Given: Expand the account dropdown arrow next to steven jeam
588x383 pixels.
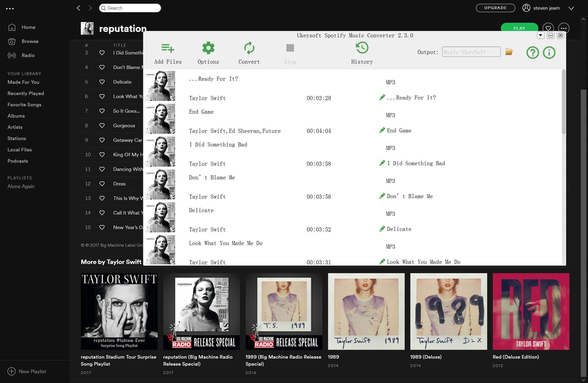Looking at the screenshot, I should point(572,8).
